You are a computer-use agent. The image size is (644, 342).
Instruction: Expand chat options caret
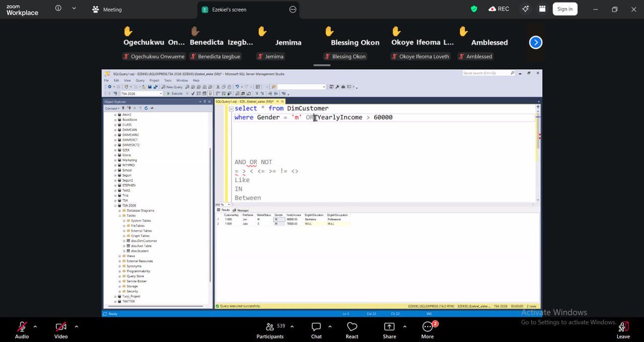click(330, 326)
